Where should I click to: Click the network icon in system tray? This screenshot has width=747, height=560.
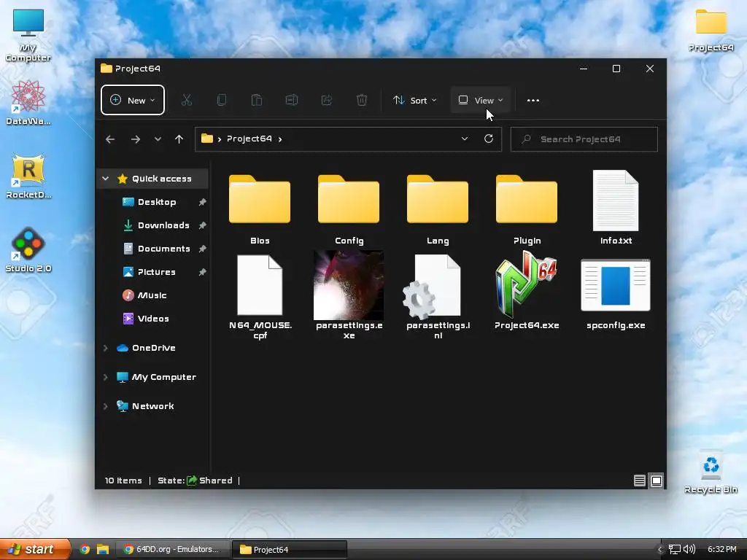click(x=675, y=549)
